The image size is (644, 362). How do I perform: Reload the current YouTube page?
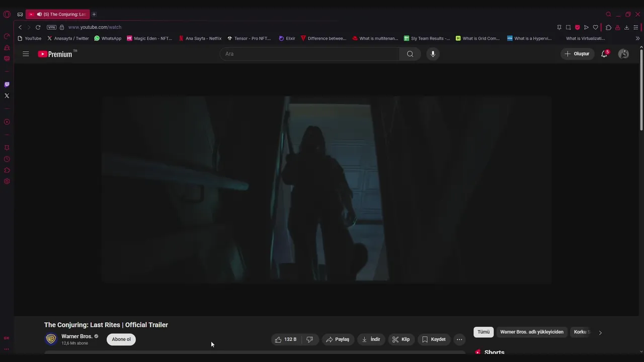[x=38, y=27]
